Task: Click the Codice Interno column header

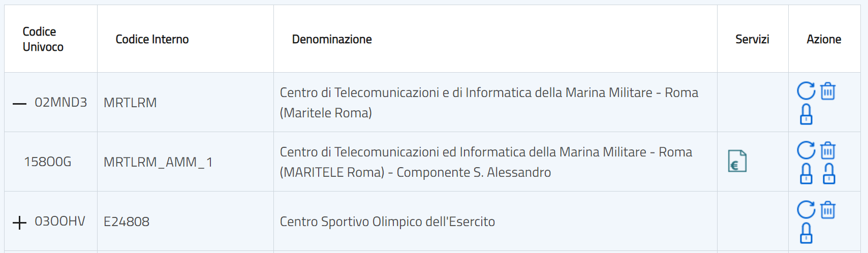Action: [152, 39]
